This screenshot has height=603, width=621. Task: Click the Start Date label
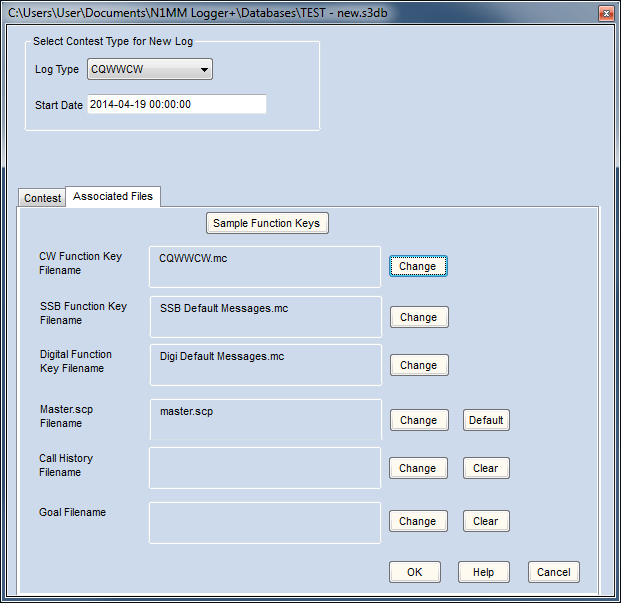tap(59, 105)
